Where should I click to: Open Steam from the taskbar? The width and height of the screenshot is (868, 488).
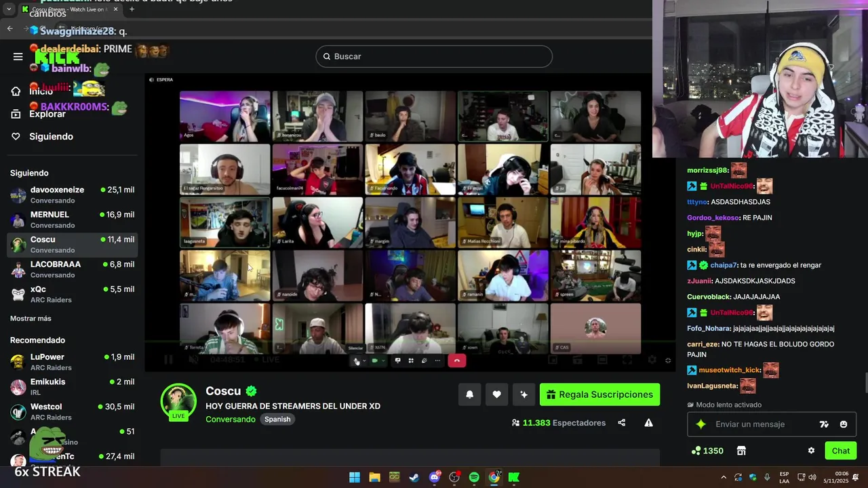(x=414, y=477)
